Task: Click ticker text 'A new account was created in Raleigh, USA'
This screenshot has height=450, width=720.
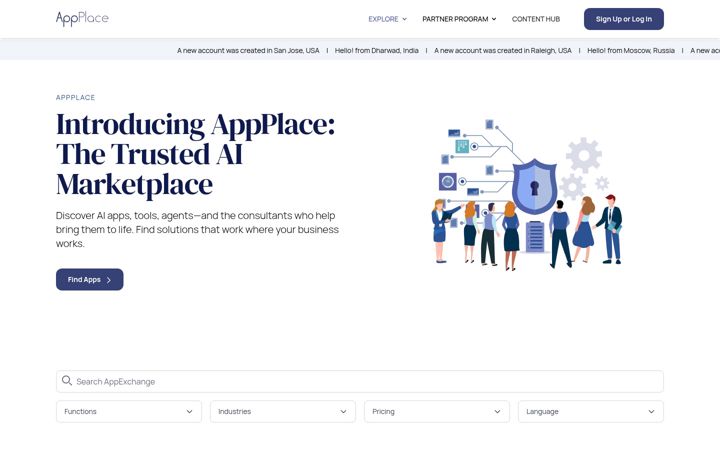Action: click(x=503, y=51)
